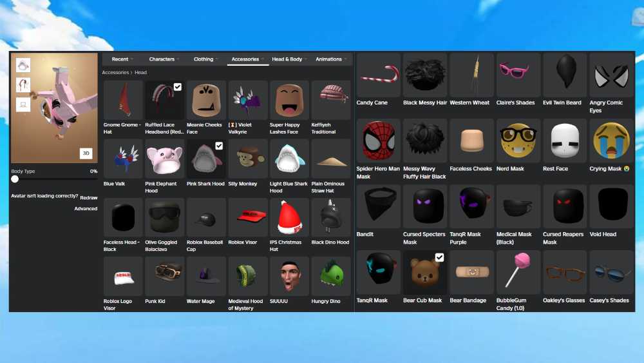Image resolution: width=644 pixels, height=363 pixels.
Task: Click the headband thumbnail beside avatar preview
Action: tap(23, 84)
